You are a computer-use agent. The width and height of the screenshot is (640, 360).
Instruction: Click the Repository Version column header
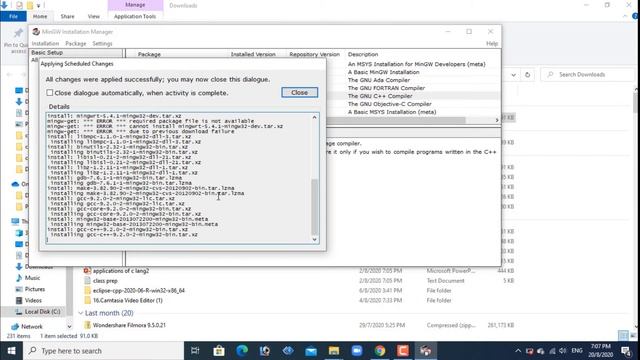pos(314,54)
